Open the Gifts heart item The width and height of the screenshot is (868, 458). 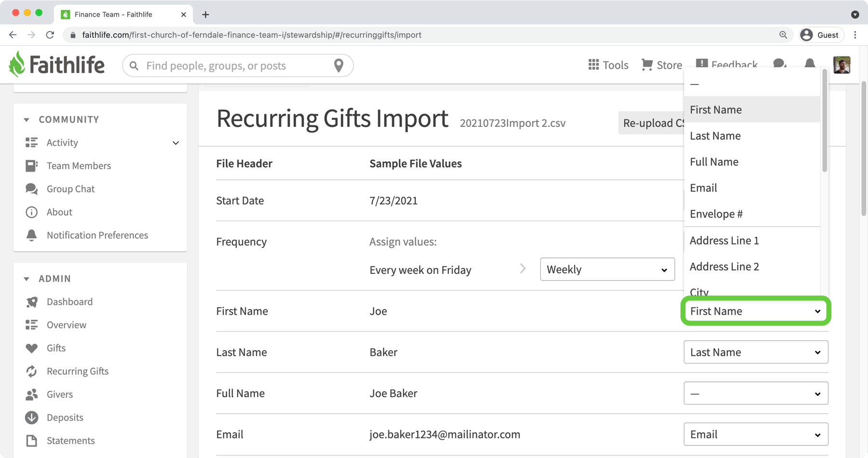[x=56, y=348]
